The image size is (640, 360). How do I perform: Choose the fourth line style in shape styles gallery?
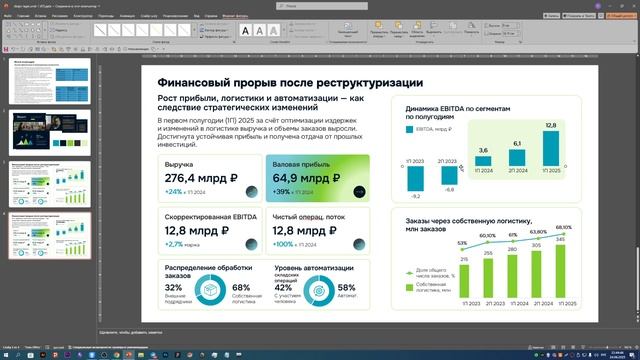(142, 30)
